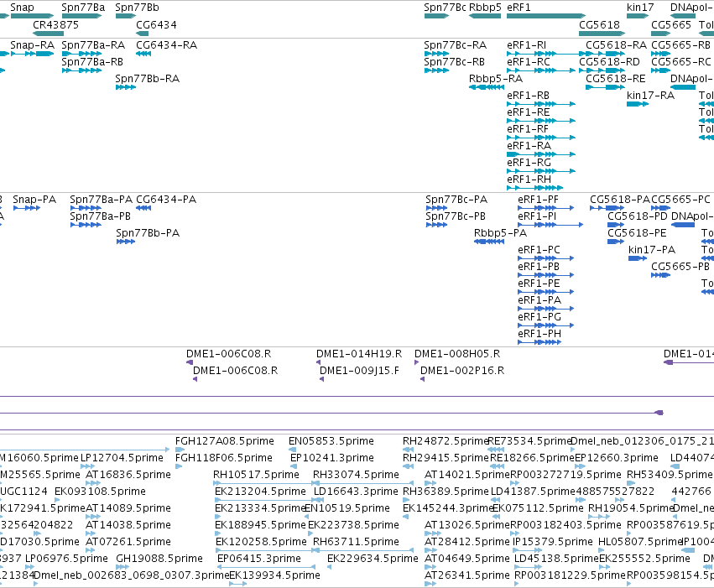Open protein eRF1-PF

tap(546, 208)
